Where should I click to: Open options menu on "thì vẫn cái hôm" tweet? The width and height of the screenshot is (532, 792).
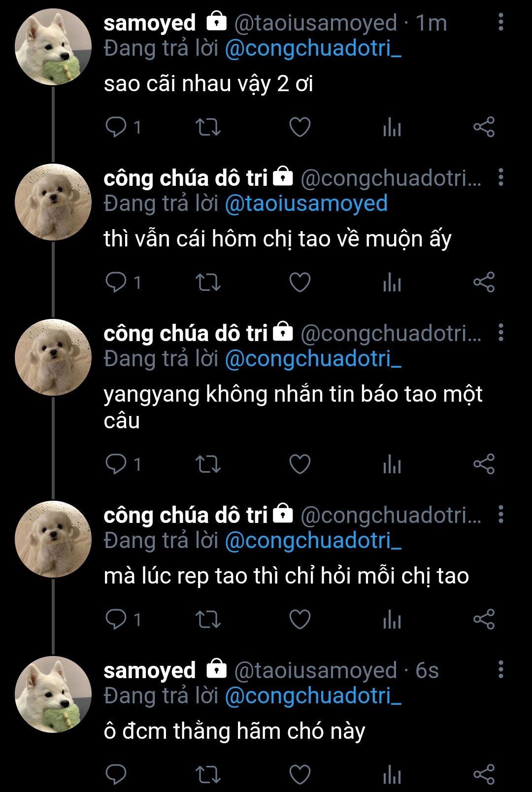click(x=500, y=177)
